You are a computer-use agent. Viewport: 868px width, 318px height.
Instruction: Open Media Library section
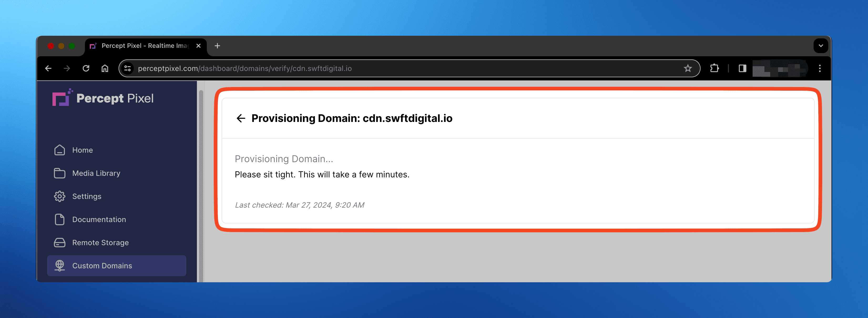point(96,173)
